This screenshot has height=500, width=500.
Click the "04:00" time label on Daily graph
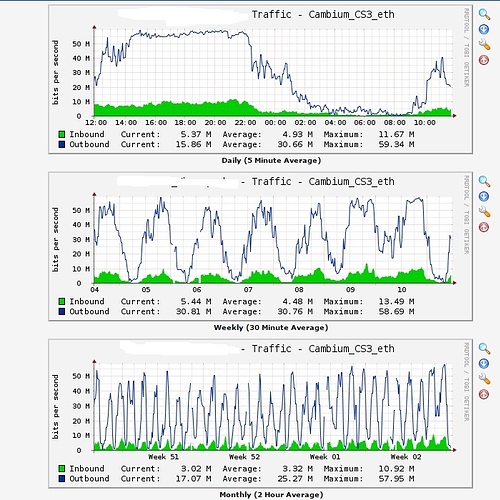pyautogui.click(x=335, y=123)
